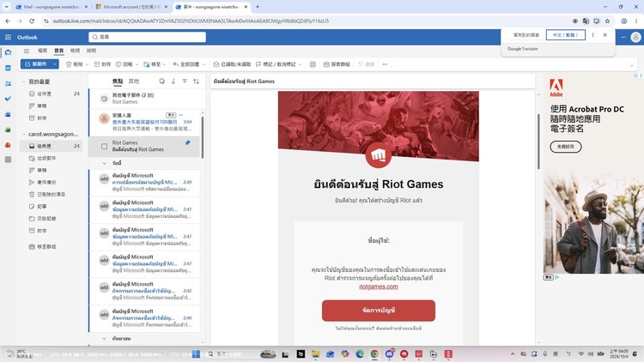This screenshot has height=362, width=644.
Task: Click the red จัดการบัญชี button in email
Action: point(379,311)
